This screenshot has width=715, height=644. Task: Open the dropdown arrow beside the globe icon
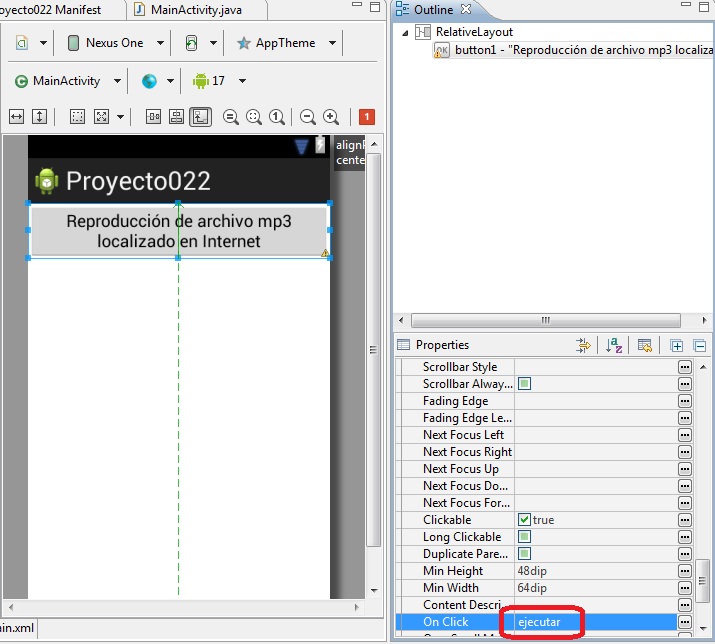click(170, 81)
